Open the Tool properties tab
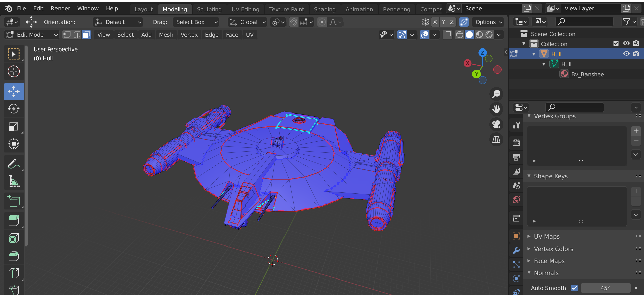Image resolution: width=644 pixels, height=295 pixels. [516, 125]
